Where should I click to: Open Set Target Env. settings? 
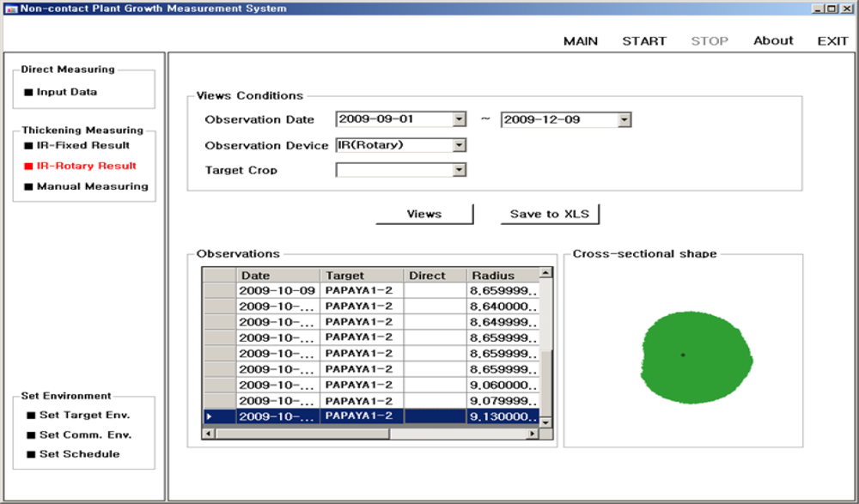coord(84,415)
